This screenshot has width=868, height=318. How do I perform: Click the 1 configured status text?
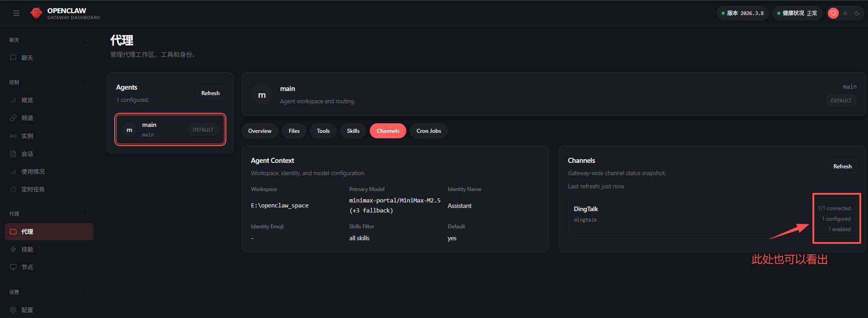[836, 219]
